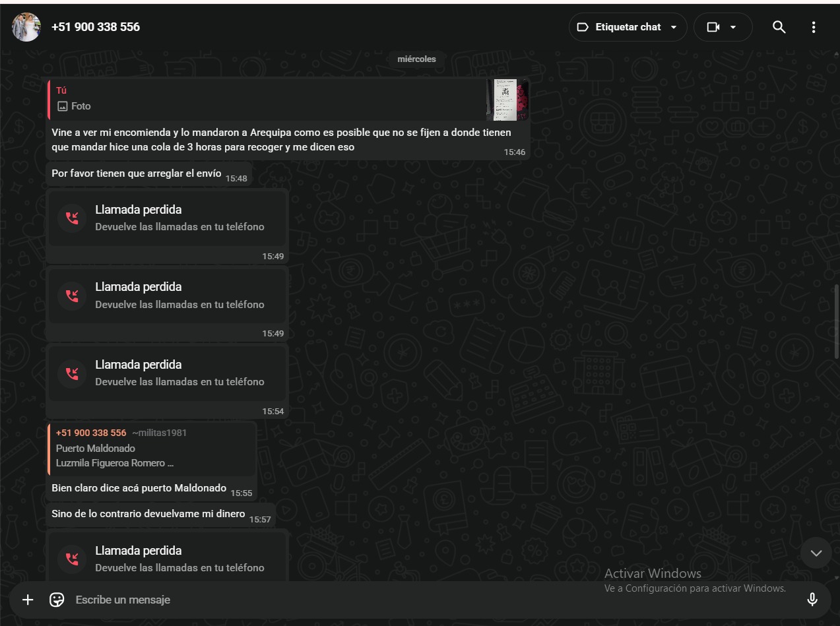The height and width of the screenshot is (626, 840).
Task: Click the quoted Puerto Maldonado message
Action: pos(152,449)
